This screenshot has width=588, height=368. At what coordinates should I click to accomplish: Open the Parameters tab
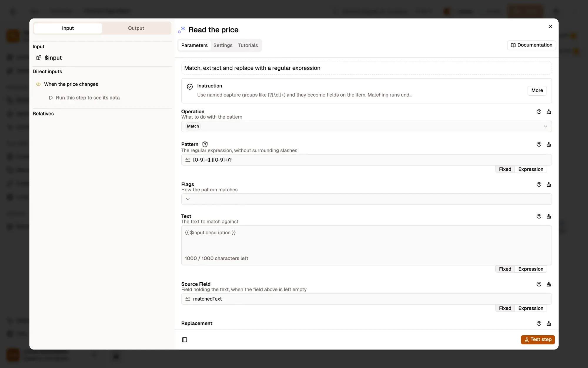[x=194, y=45]
